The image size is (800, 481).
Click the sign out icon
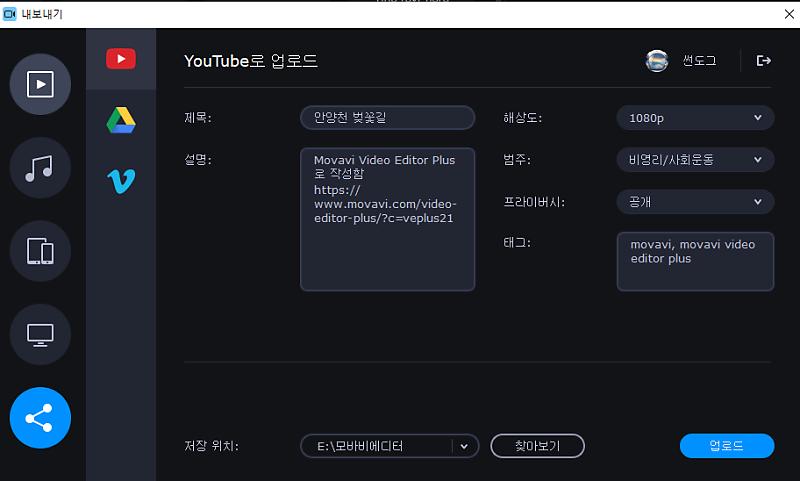point(763,61)
